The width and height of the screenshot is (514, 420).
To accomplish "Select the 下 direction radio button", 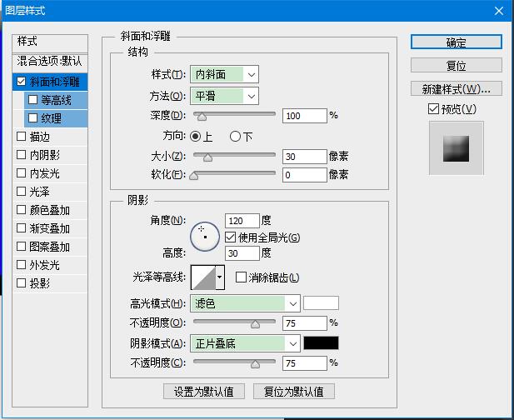I will [235, 136].
